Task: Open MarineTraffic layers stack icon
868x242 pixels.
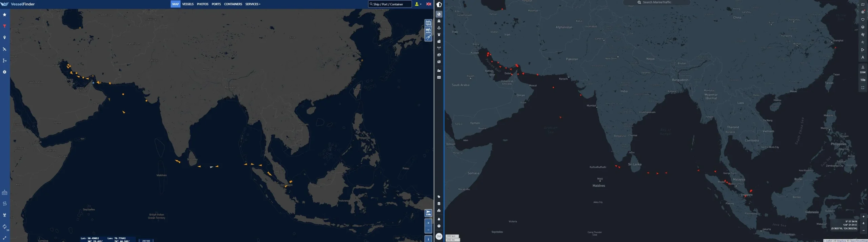Action: [x=863, y=27]
